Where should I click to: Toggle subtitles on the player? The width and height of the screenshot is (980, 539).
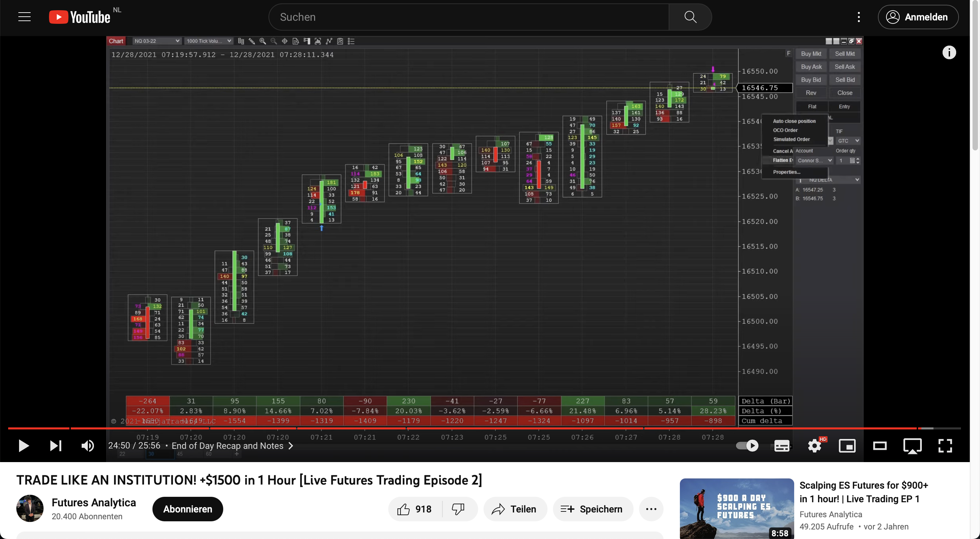coord(782,445)
